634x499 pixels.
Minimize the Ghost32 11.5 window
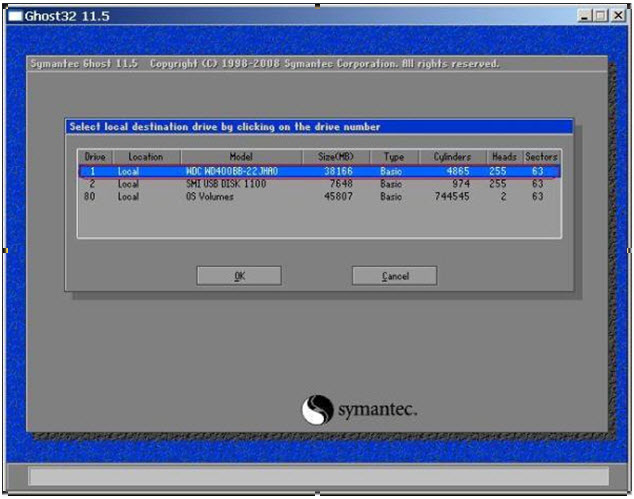[586, 16]
